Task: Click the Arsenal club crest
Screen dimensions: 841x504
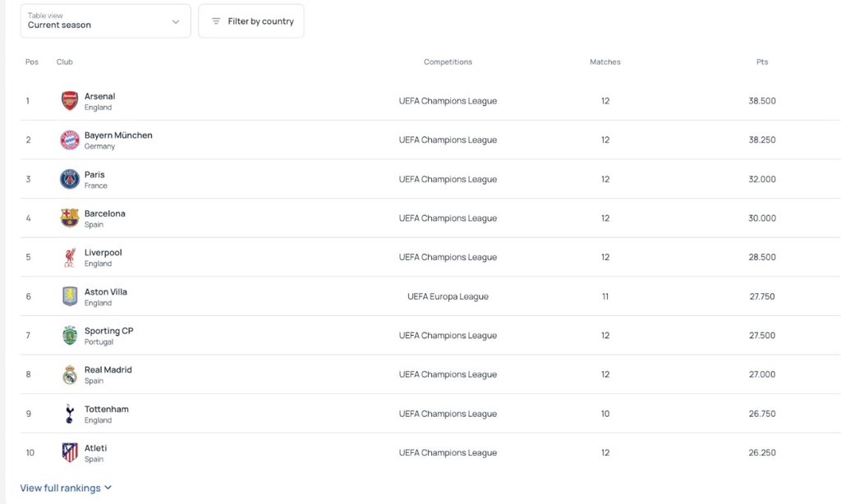Action: [70, 101]
